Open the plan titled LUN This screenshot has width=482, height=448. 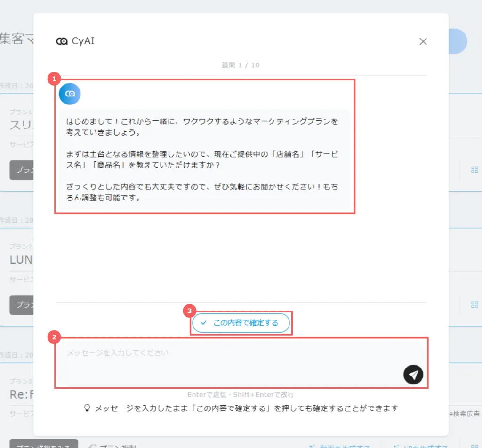point(21,260)
